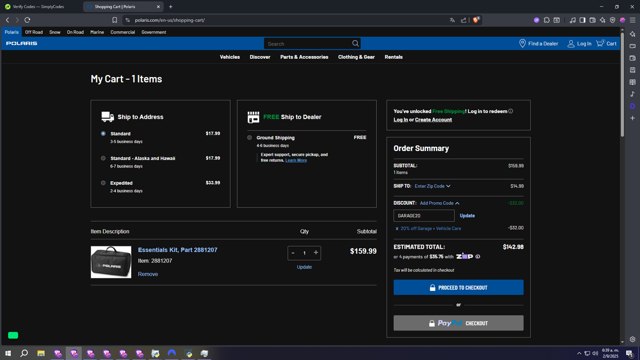Click the Proceed to Checkout button
640x360 pixels.
(x=458, y=287)
